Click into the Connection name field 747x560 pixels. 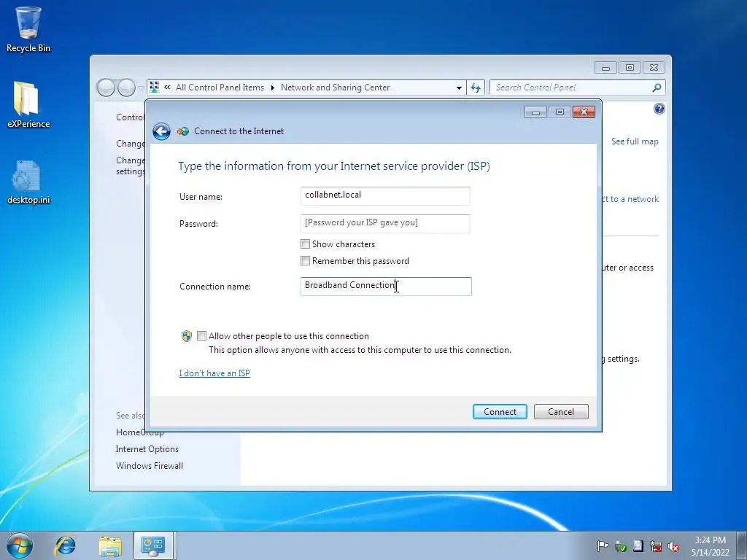point(386,286)
